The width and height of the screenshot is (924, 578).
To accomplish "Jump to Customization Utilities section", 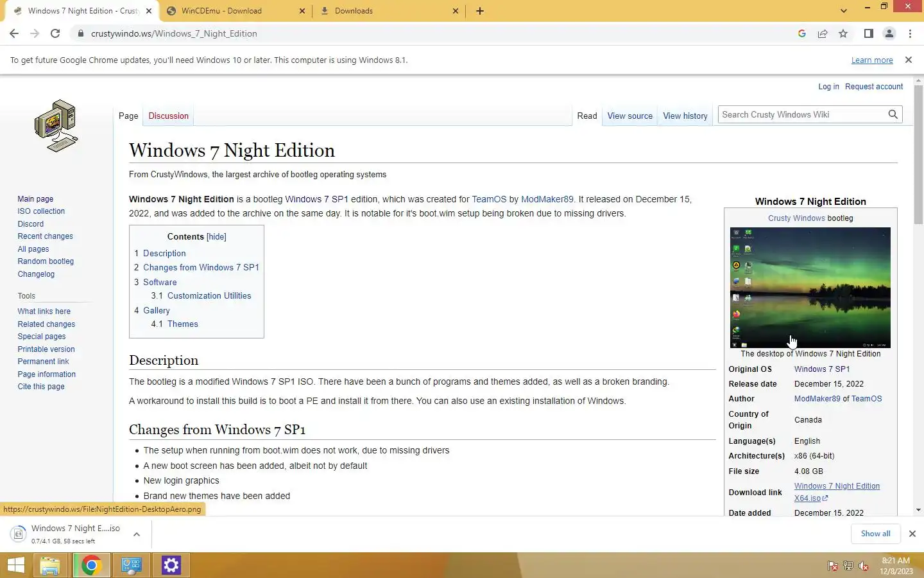I will 209,295.
